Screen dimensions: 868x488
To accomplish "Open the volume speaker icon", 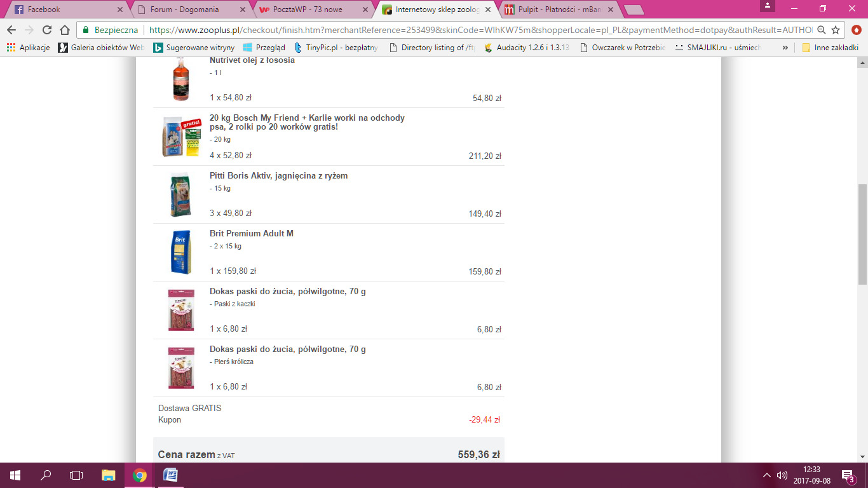I will coord(782,475).
